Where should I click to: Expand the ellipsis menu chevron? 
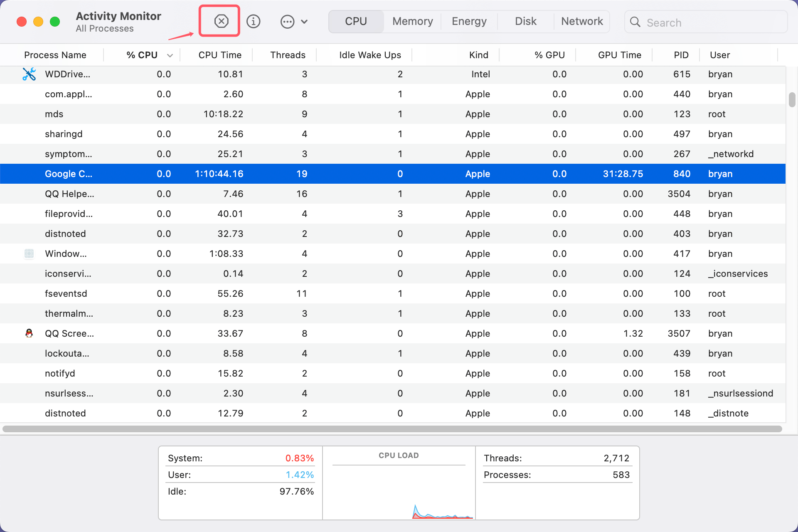305,21
